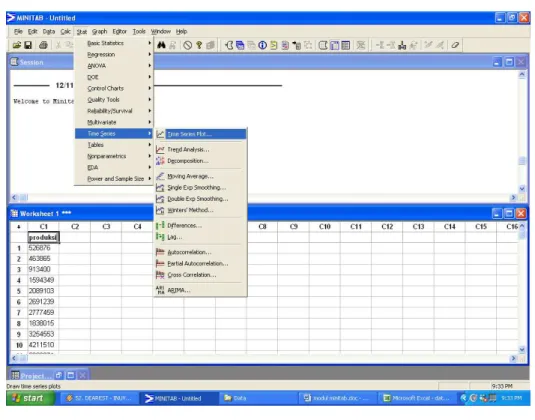535x420 pixels.
Task: Click the eraser Clear Cells icon
Action: point(455,45)
